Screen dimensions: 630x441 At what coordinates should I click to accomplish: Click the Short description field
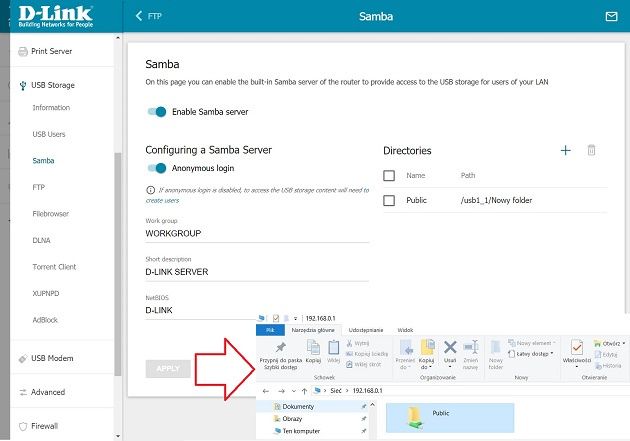[x=257, y=272]
